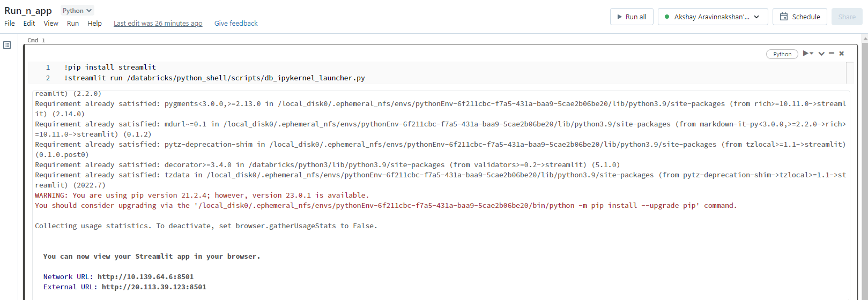The width and height of the screenshot is (868, 300).
Task: Minimize the cell using the dash icon
Action: pyautogui.click(x=832, y=54)
